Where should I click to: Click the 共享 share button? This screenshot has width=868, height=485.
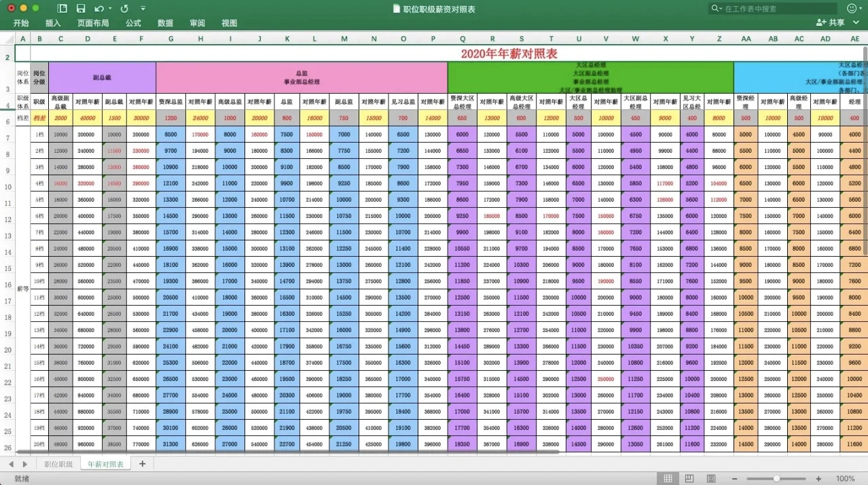pyautogui.click(x=831, y=23)
